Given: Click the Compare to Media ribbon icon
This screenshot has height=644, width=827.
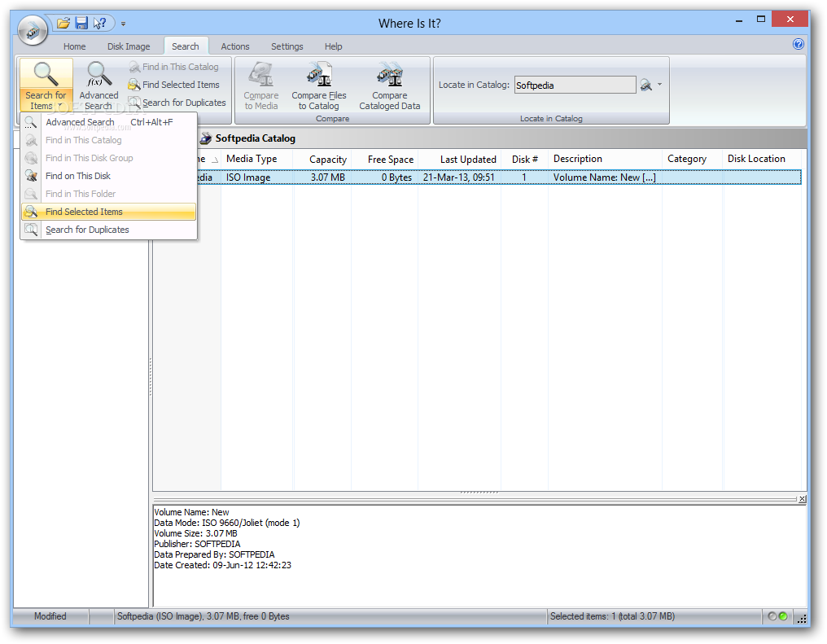Looking at the screenshot, I should (261, 85).
